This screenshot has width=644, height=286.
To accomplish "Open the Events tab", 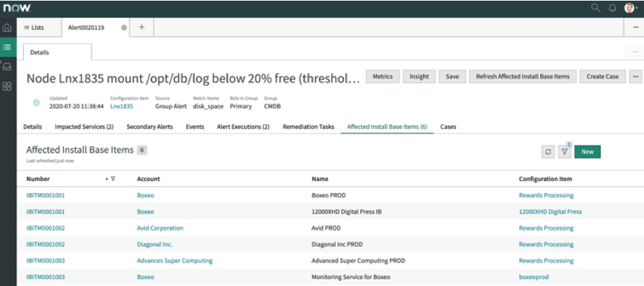I will point(195,127).
